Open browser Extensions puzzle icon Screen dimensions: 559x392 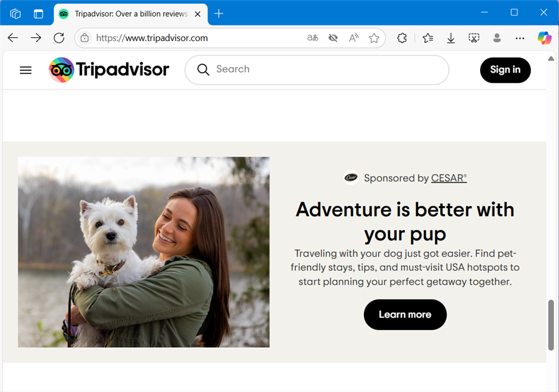point(402,38)
